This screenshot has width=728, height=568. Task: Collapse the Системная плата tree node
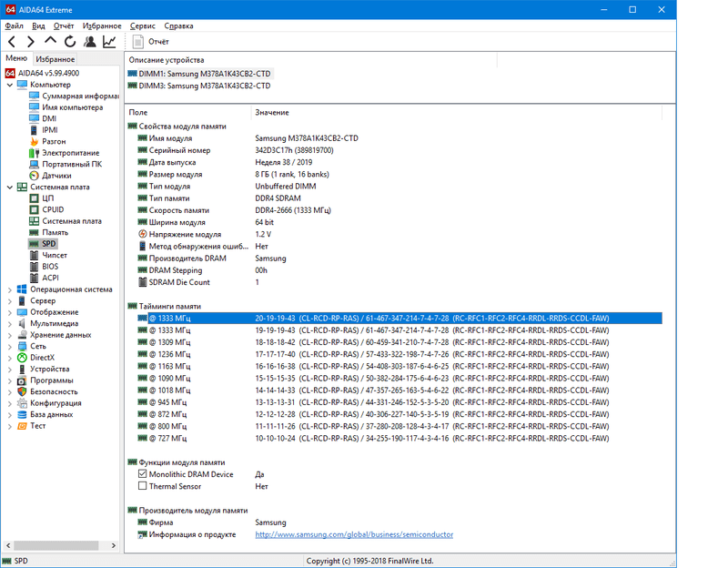click(10, 188)
